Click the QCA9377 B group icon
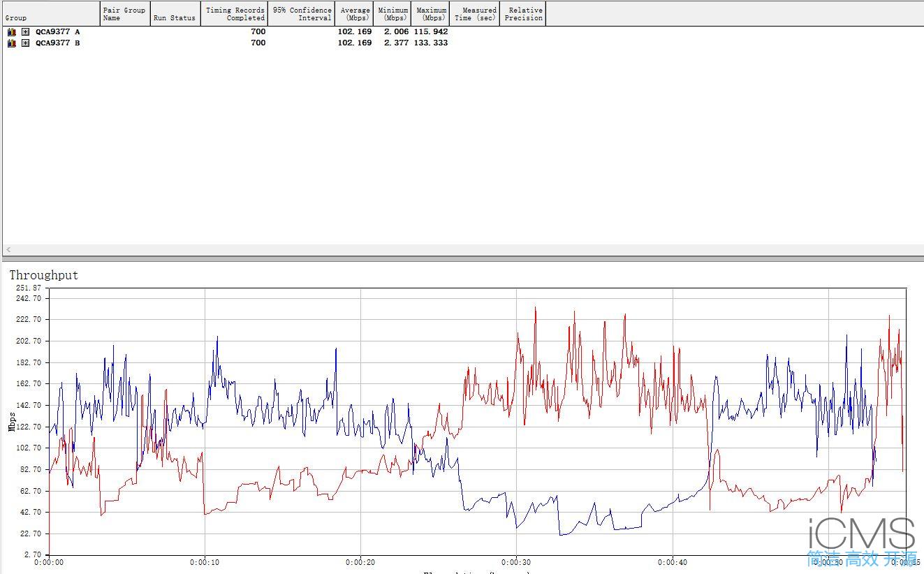 tap(11, 43)
